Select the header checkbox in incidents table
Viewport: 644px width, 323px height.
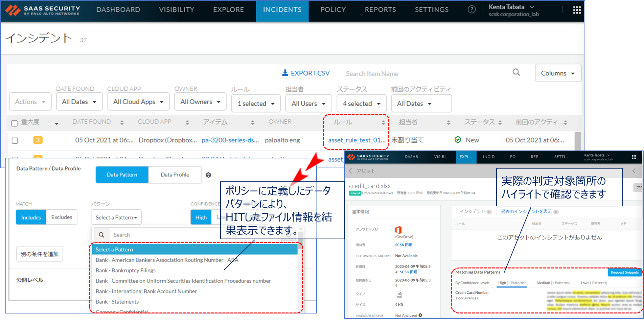pos(14,123)
